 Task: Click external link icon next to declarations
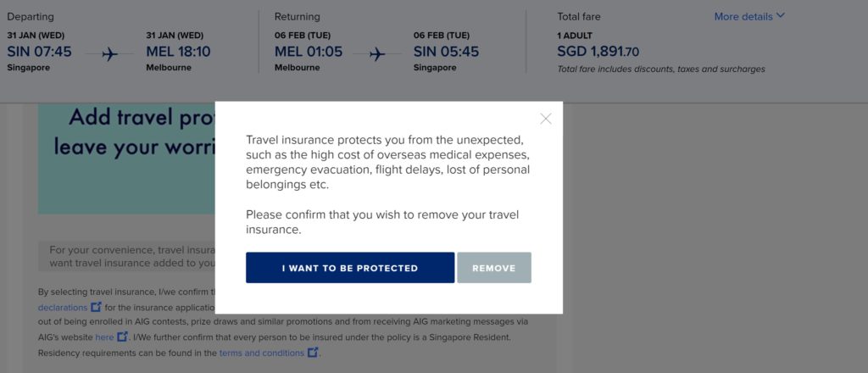(96, 307)
